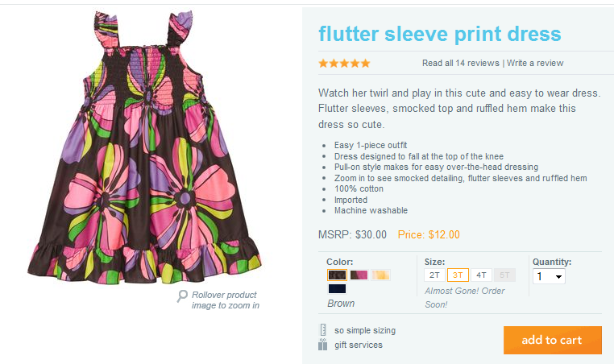Viewport: 614px width, 364px height.
Task: Open so simple sizing link
Action: click(x=365, y=330)
